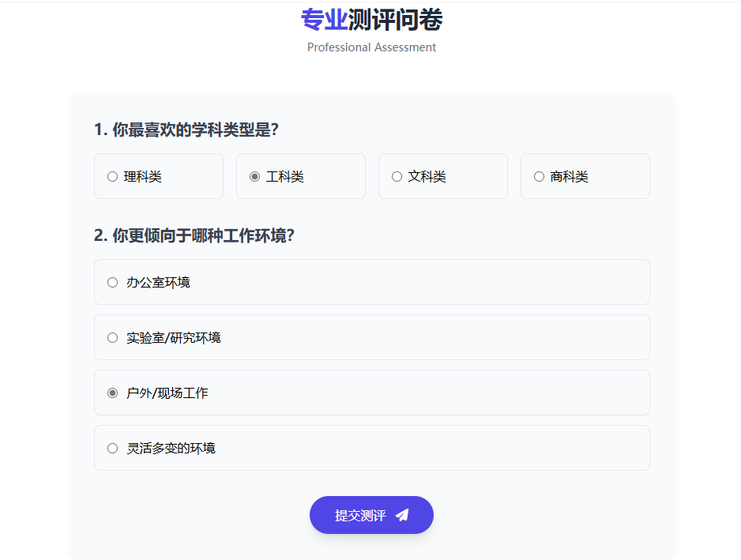Image resolution: width=741 pixels, height=560 pixels.
Task: Select the 理科类 radio button
Action: [x=112, y=176]
